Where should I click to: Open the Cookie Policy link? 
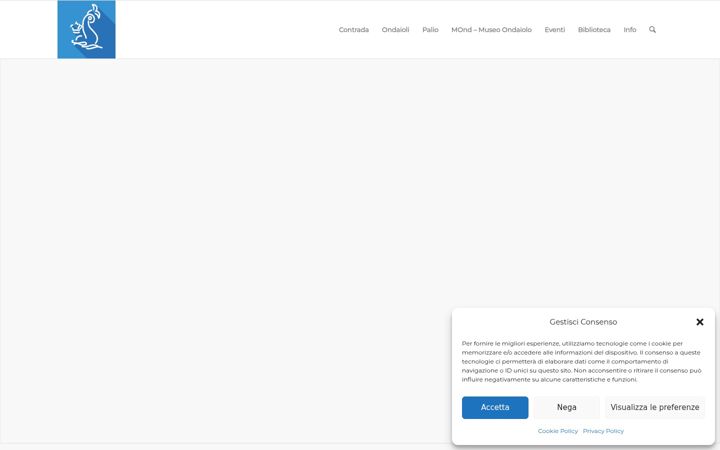pos(557,431)
